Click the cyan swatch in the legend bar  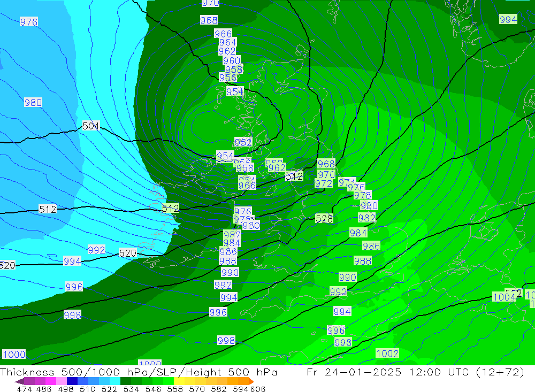115,381
